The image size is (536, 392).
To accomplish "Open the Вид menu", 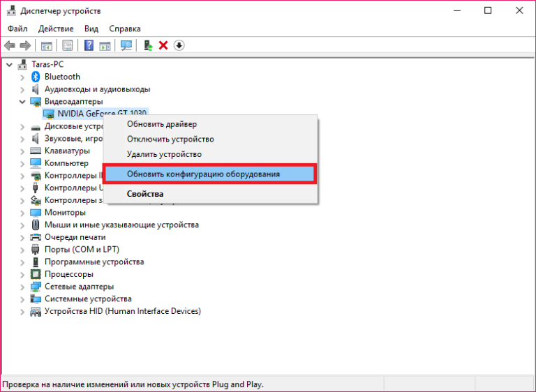I will pos(91,29).
